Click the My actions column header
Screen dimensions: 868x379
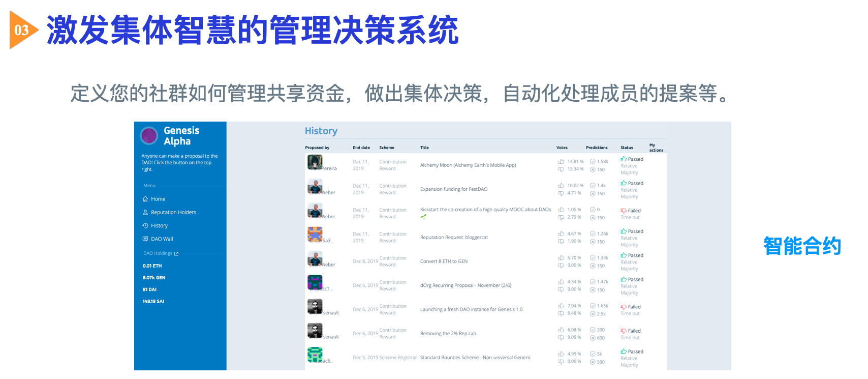click(x=656, y=148)
